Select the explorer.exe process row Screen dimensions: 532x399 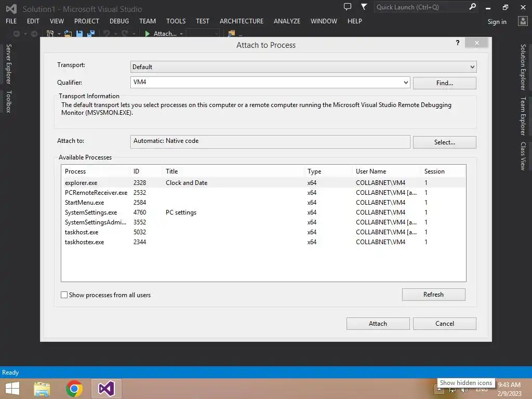click(x=263, y=182)
